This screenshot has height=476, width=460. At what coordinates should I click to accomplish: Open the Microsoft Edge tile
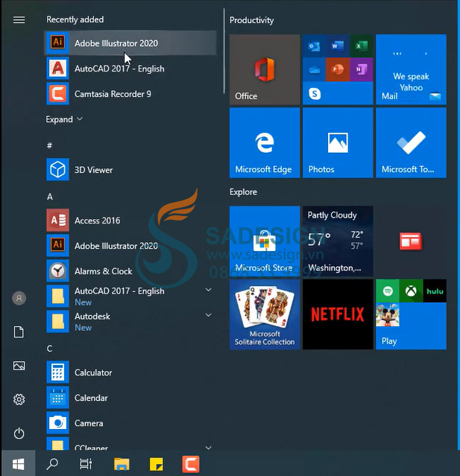click(264, 143)
